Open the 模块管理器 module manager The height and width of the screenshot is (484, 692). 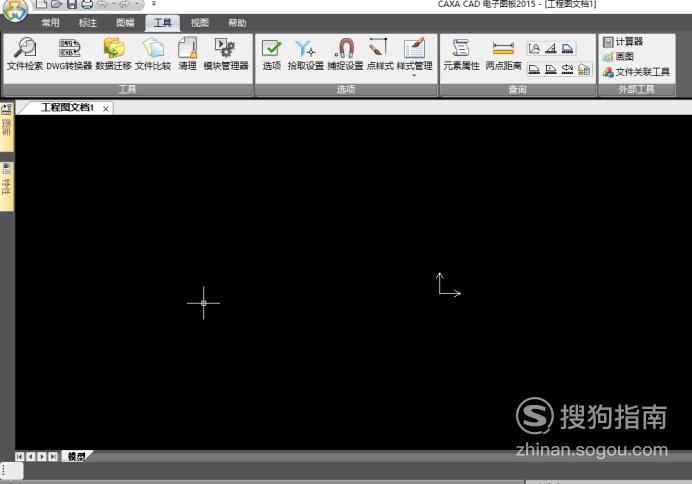click(x=226, y=54)
